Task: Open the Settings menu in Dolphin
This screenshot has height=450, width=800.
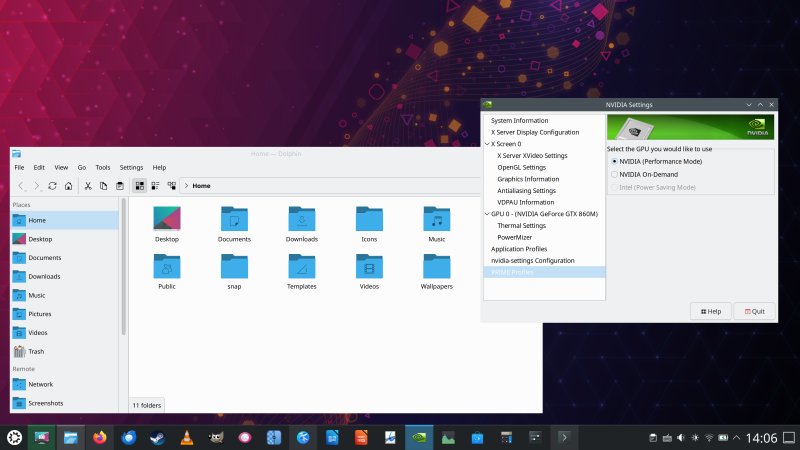Action: click(x=131, y=167)
